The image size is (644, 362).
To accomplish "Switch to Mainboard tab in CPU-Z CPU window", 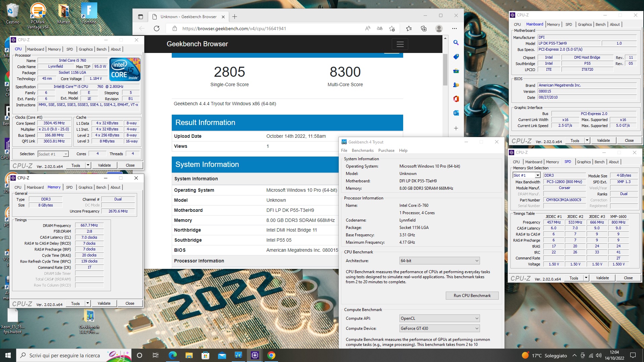I will 36,49.
